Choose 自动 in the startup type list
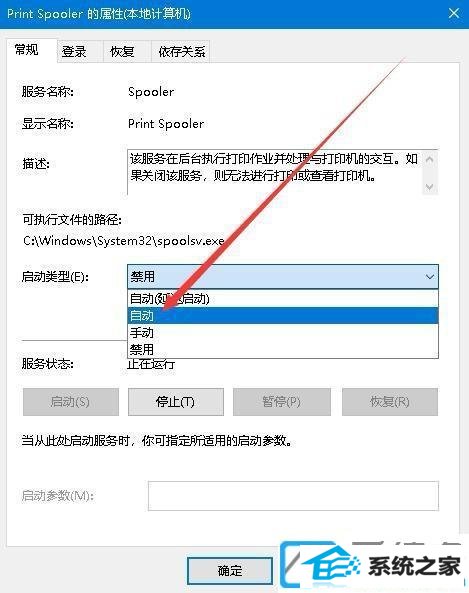 point(283,315)
